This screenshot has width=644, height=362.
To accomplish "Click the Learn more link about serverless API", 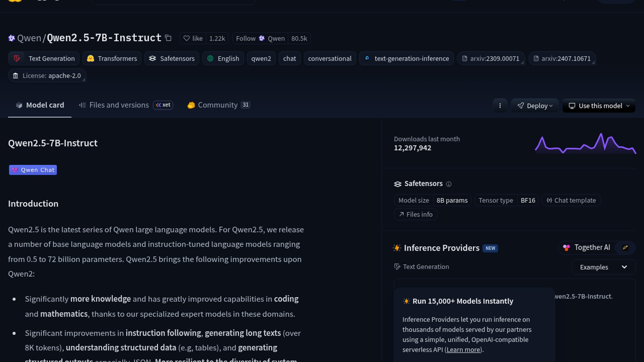I will coord(463,350).
